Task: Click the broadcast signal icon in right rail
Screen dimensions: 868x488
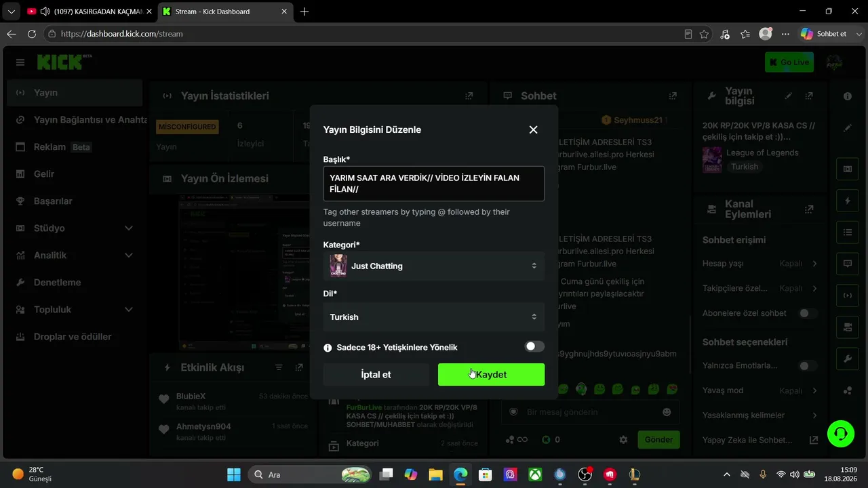Action: coord(848,296)
